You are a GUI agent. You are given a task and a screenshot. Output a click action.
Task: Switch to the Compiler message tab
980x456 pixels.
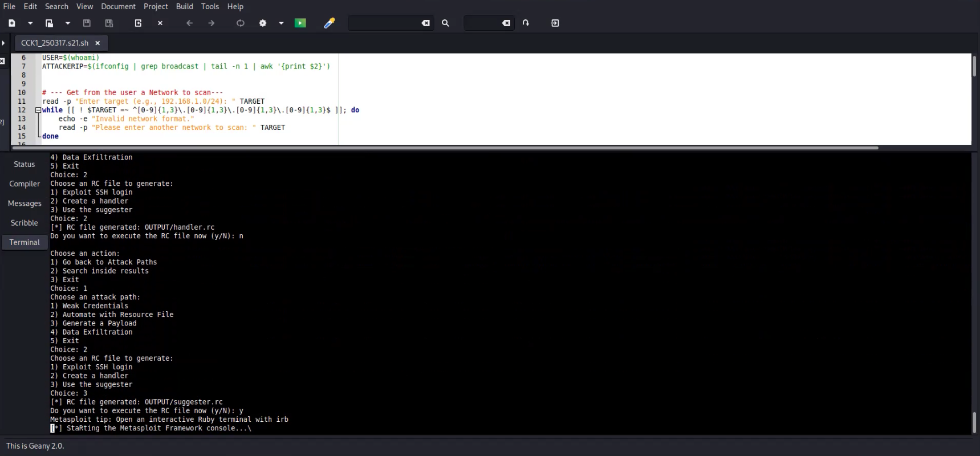coord(25,184)
